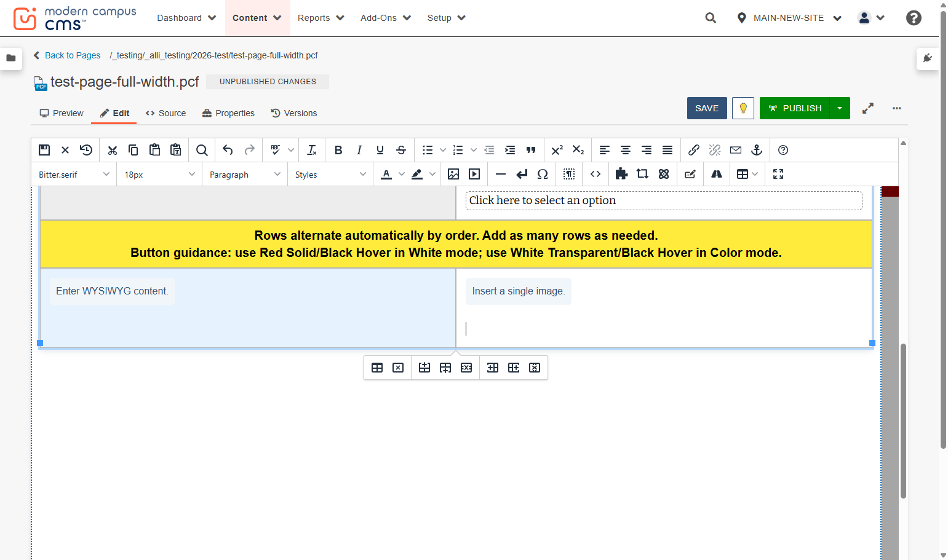Toggle Superscript formatting
This screenshot has width=948, height=560.
click(557, 150)
